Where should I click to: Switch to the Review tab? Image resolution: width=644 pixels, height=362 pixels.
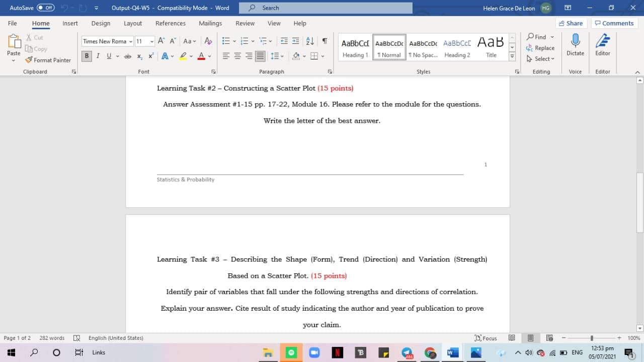245,23
